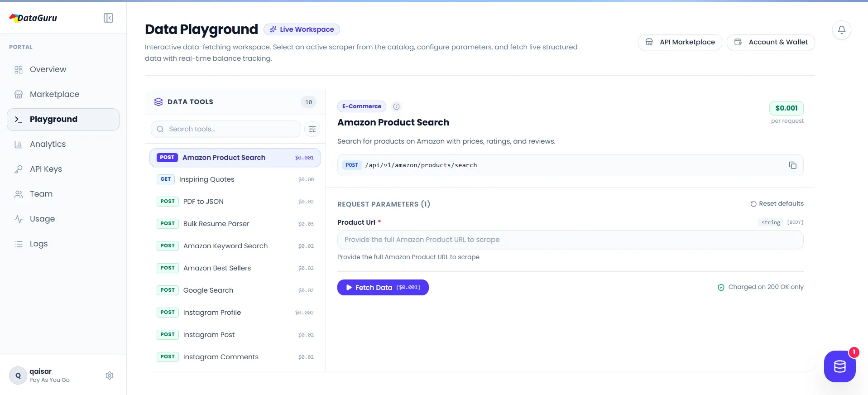Image resolution: width=868 pixels, height=395 pixels.
Task: Click the E-Commerce category tag
Action: tap(361, 106)
